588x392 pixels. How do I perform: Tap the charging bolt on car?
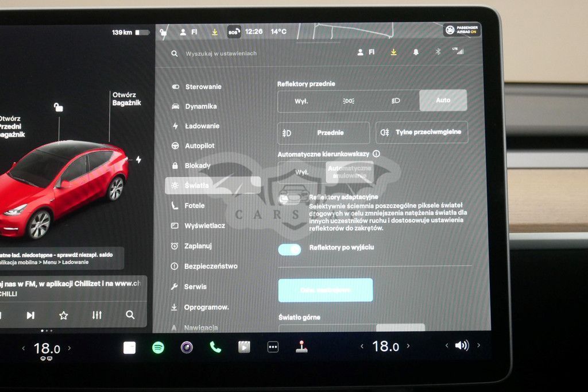tap(138, 160)
